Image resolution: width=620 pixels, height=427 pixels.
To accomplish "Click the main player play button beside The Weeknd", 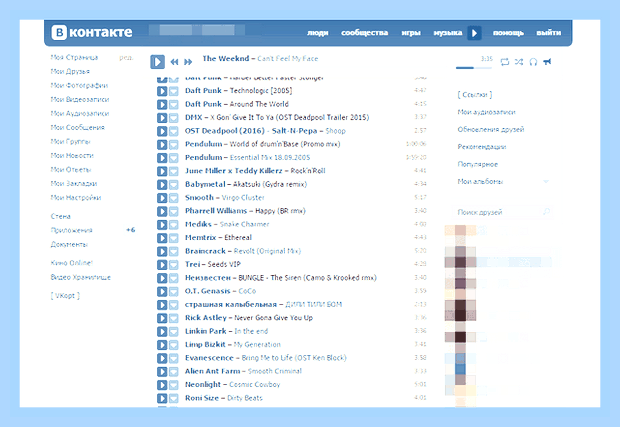I will (157, 62).
